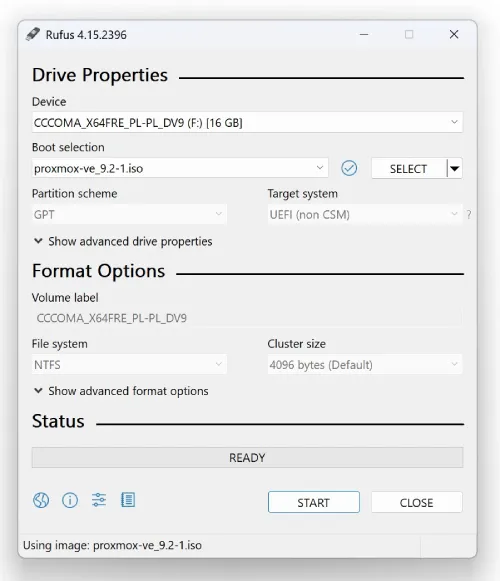Open the File system NTFS dropdown
Viewport: 500px width, 581px height.
click(129, 365)
